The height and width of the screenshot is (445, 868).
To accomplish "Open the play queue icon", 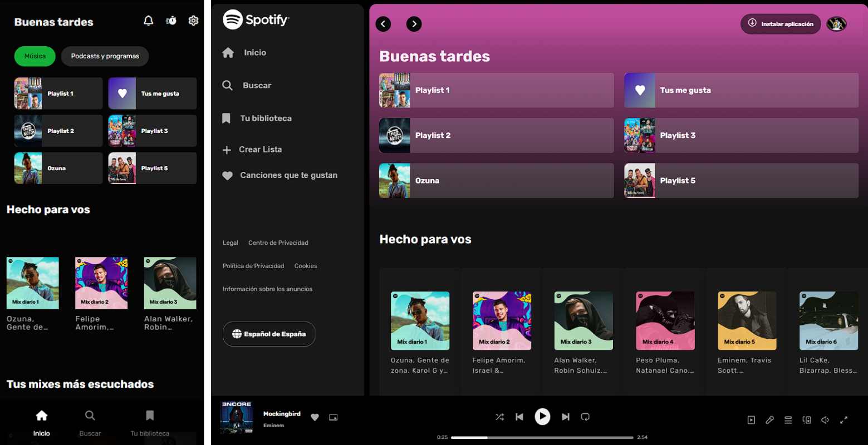I will pos(788,420).
